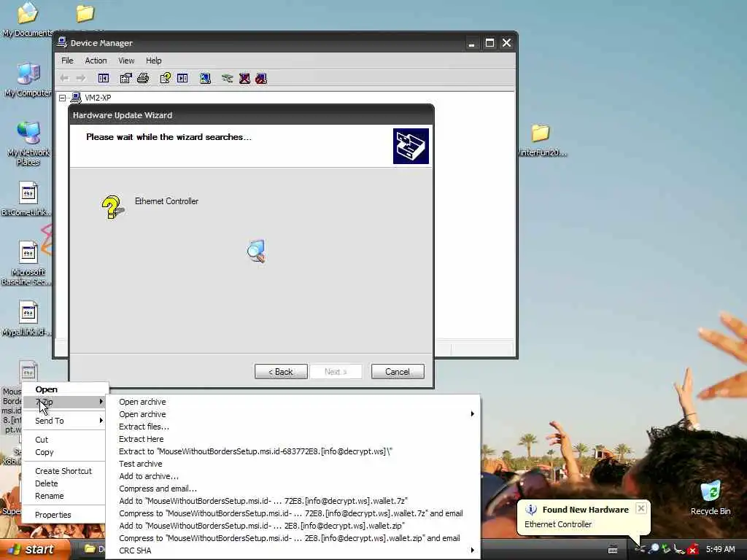Open the Action menu in Device Manager

[x=96, y=61]
